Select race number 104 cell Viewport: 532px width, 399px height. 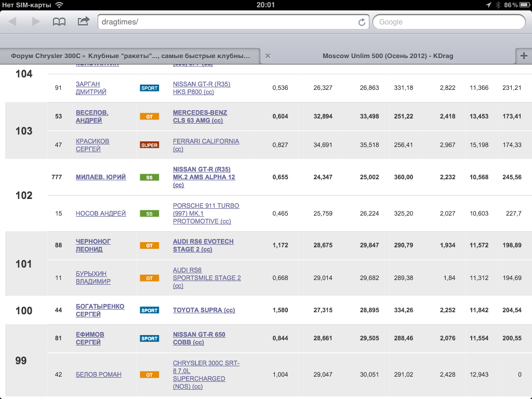pos(24,74)
